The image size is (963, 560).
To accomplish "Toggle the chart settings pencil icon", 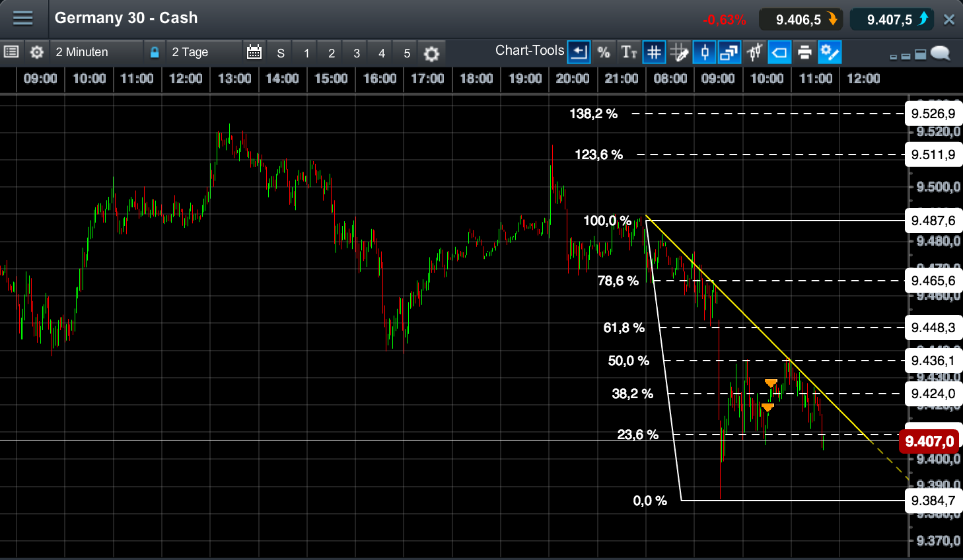I will point(830,52).
